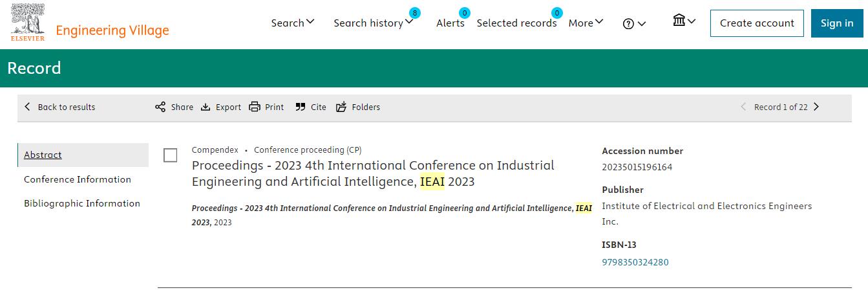Click the Cite quotation mark icon
This screenshot has height=290, width=868.
coord(300,107)
